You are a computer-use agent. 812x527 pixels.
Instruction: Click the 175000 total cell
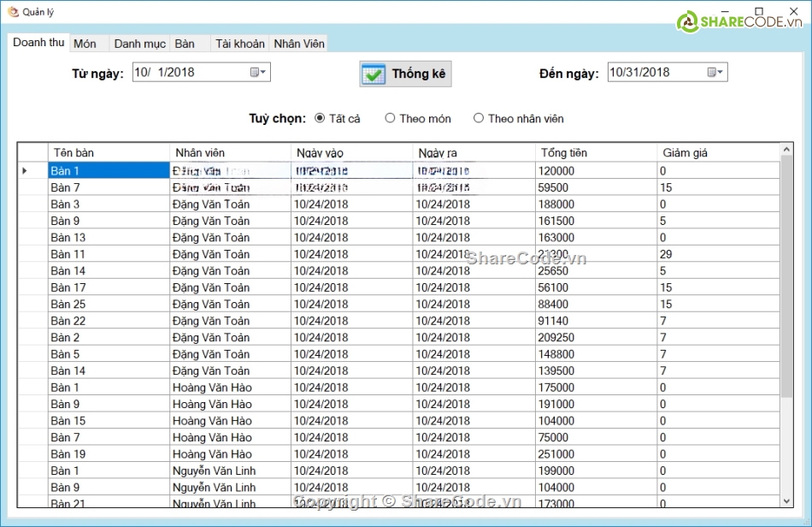coord(596,387)
